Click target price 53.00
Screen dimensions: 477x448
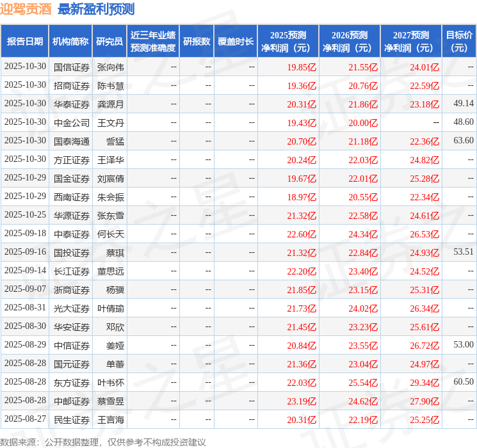464,344
